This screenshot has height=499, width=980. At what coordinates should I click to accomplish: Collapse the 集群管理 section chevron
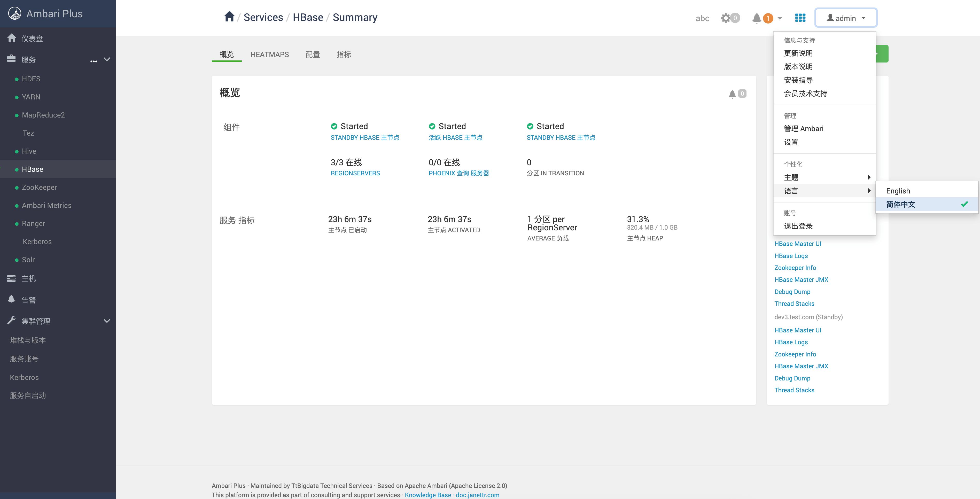(x=107, y=321)
